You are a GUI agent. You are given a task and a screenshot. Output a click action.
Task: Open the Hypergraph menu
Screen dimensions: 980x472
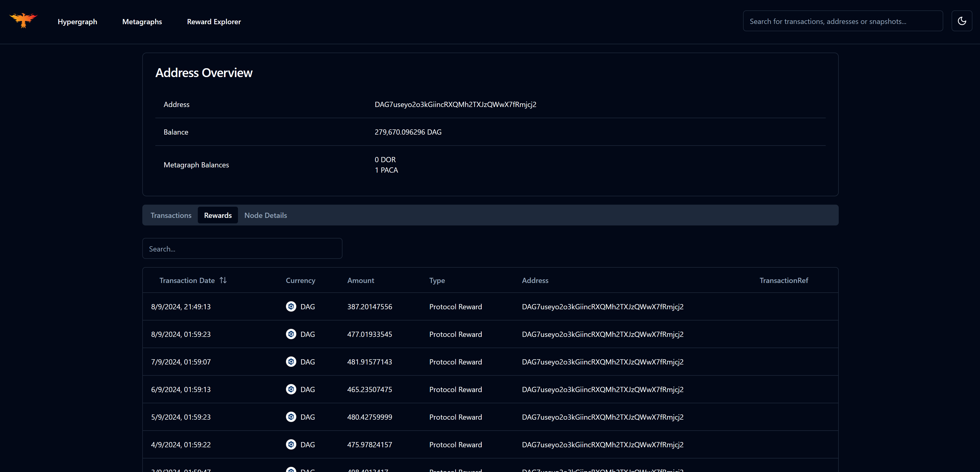[x=77, y=22]
